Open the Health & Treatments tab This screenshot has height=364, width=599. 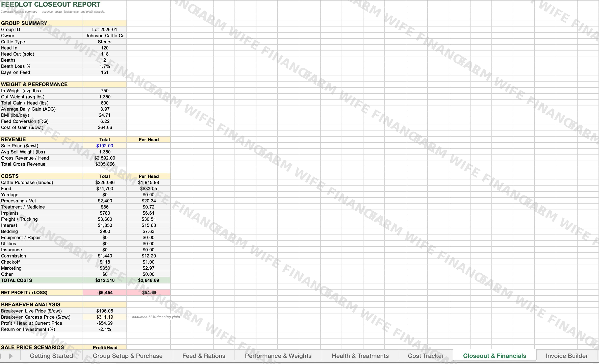[360, 356]
